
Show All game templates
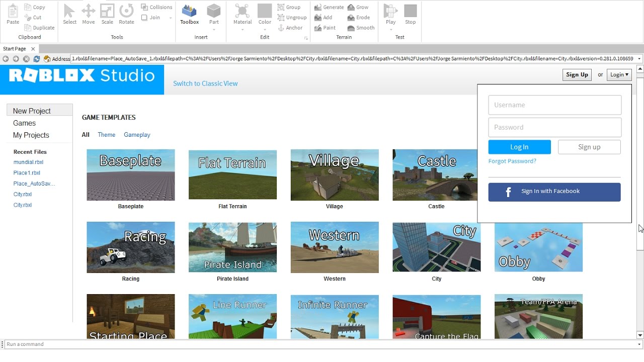point(86,135)
